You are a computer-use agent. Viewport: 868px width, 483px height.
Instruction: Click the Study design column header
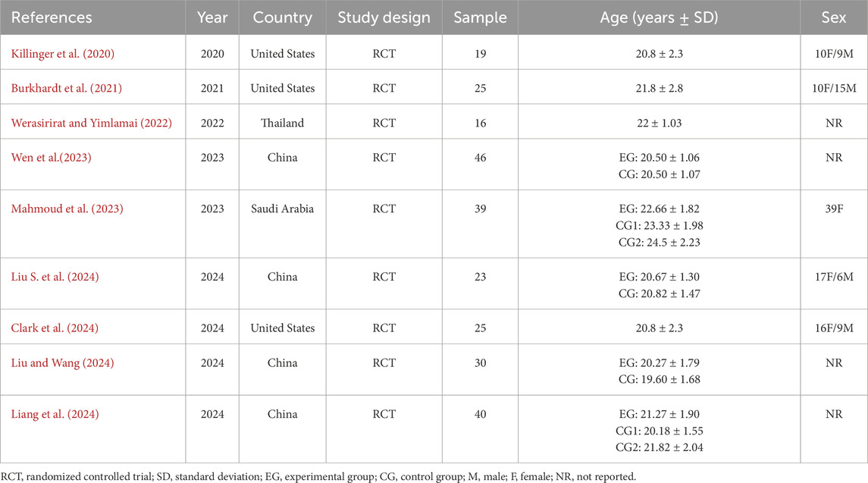[x=373, y=17]
